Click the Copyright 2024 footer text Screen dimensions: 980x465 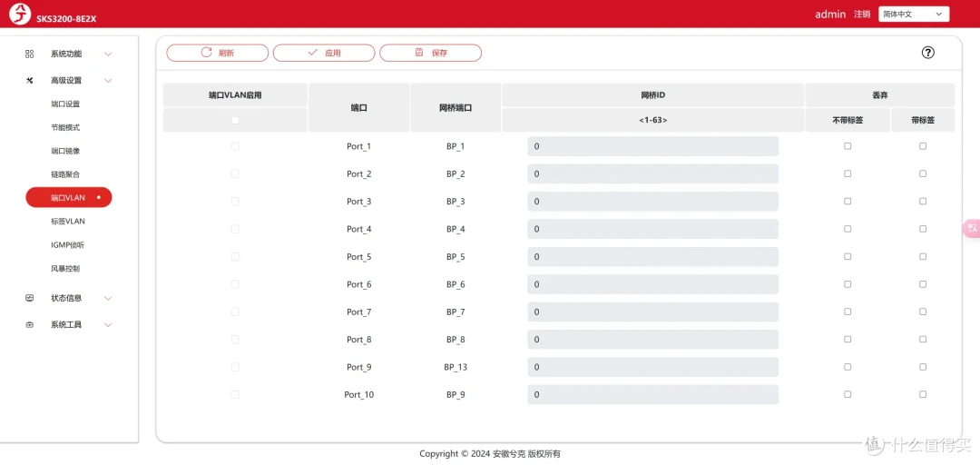click(x=489, y=454)
